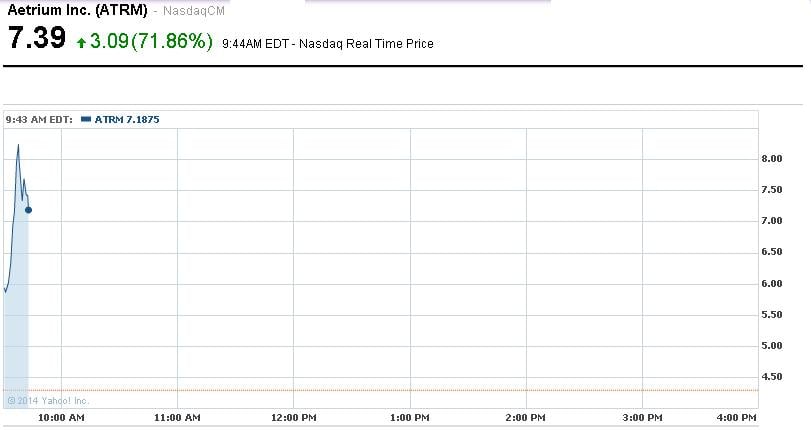Click the 6.00 price axis label
This screenshot has width=811, height=430.
coord(771,284)
